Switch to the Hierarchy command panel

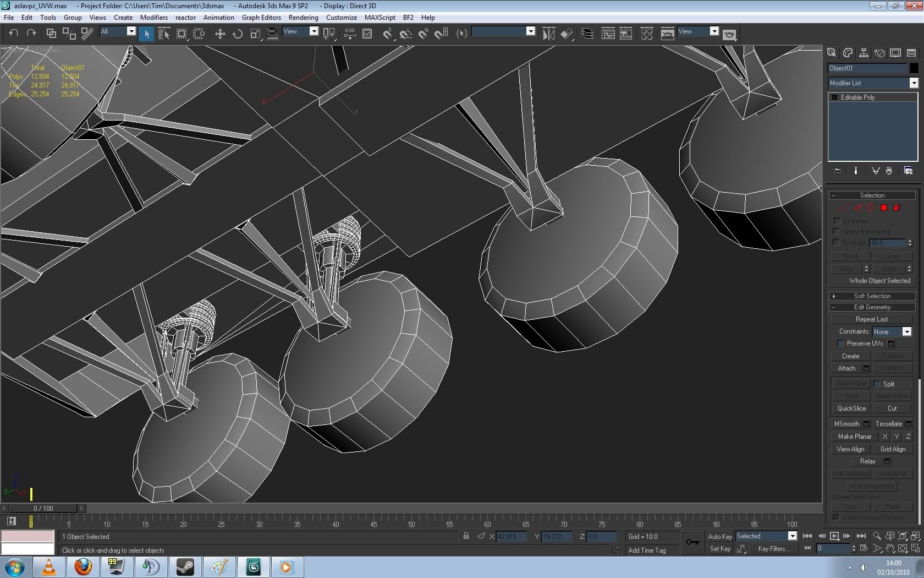tap(864, 53)
